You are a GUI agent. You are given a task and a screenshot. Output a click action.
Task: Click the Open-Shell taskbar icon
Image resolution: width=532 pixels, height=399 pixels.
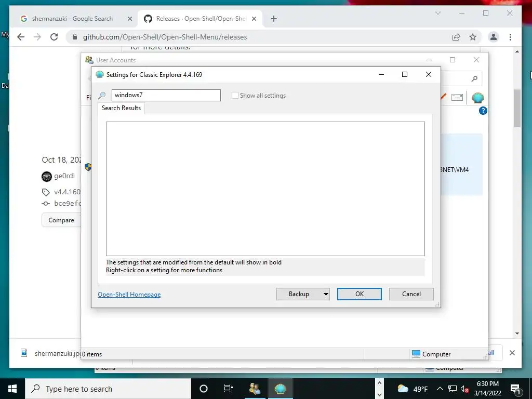pos(280,389)
